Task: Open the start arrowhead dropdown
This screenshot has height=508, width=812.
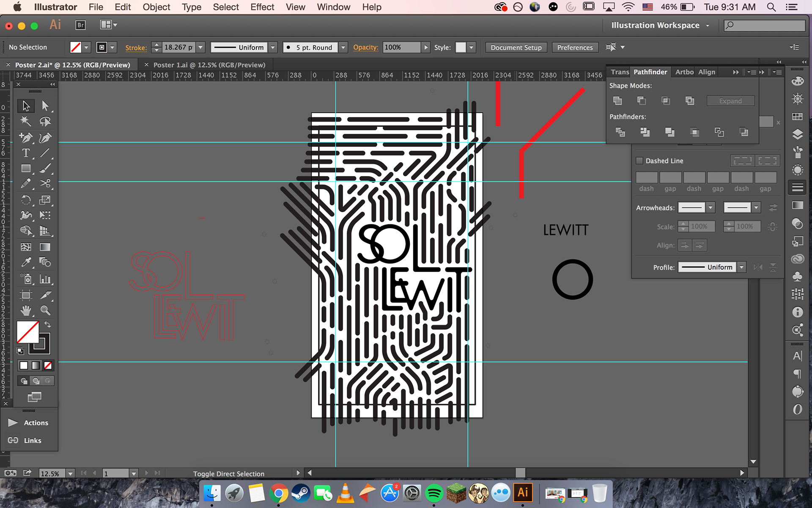Action: [710, 207]
